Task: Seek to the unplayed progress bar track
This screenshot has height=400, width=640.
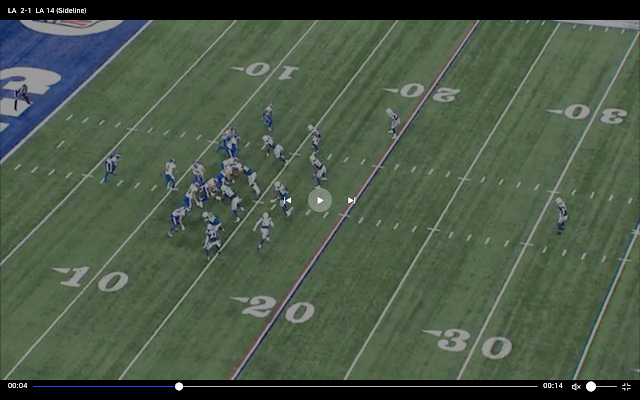Action: click(x=360, y=387)
